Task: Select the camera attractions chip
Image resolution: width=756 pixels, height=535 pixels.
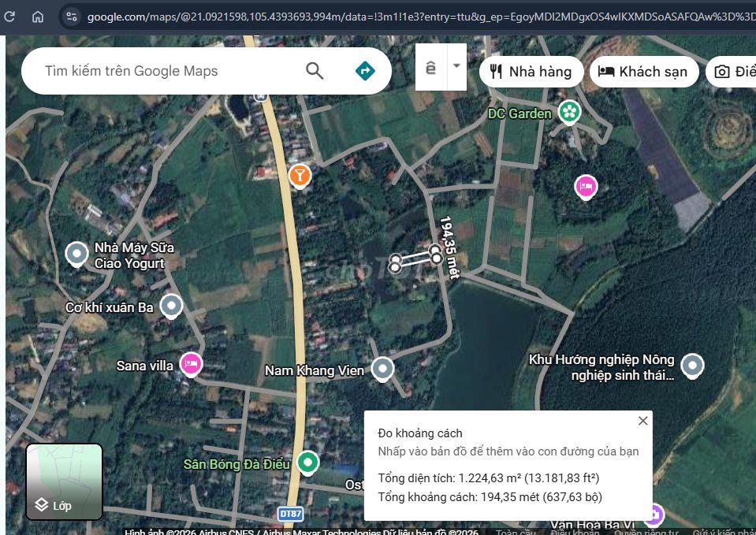Action: click(732, 72)
